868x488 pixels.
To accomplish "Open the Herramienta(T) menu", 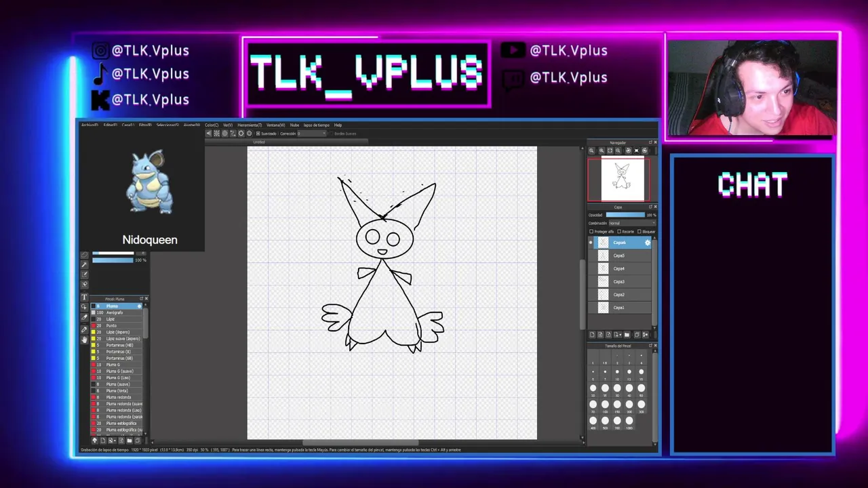I will point(250,125).
